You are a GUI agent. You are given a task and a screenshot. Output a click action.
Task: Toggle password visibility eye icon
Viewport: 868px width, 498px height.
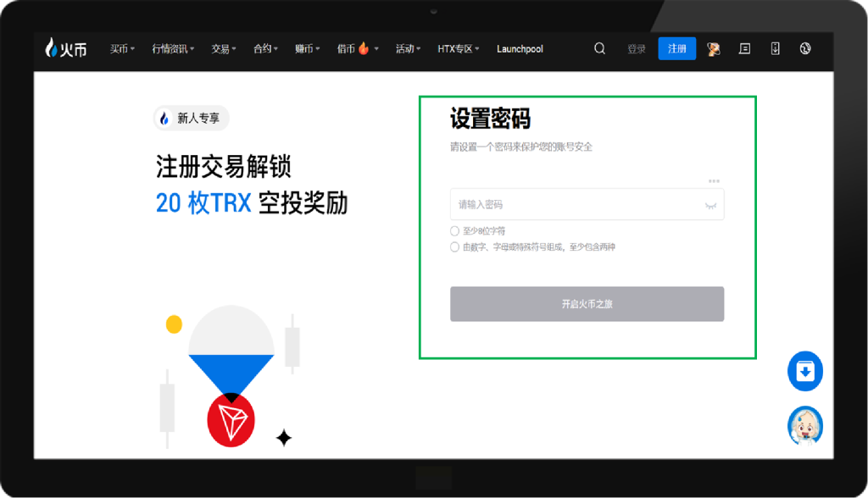click(710, 205)
